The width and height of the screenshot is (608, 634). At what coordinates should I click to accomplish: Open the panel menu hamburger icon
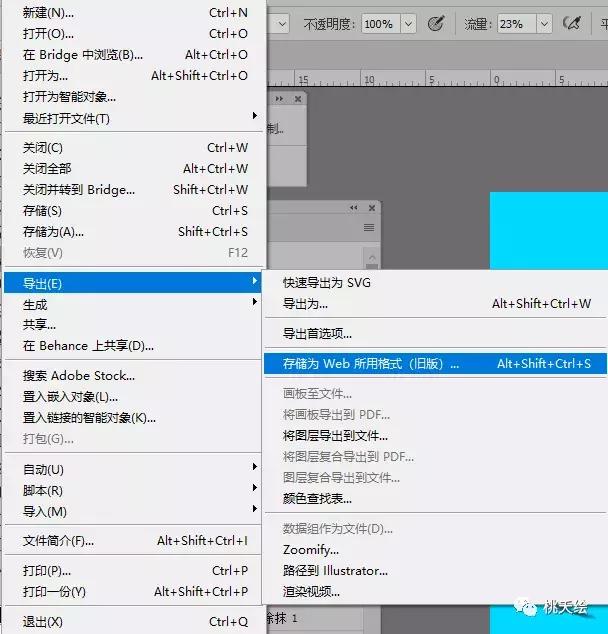(369, 228)
